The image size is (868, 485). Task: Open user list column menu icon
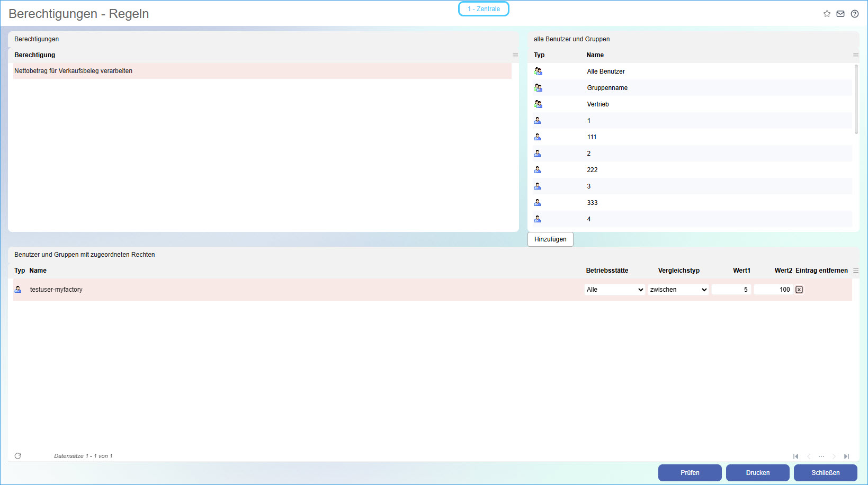(x=856, y=55)
